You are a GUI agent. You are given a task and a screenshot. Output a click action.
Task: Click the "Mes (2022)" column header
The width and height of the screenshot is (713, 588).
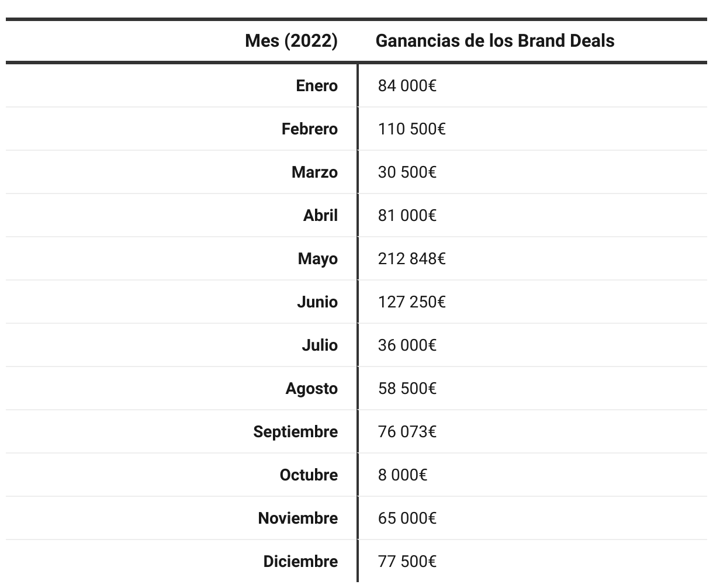[291, 41]
